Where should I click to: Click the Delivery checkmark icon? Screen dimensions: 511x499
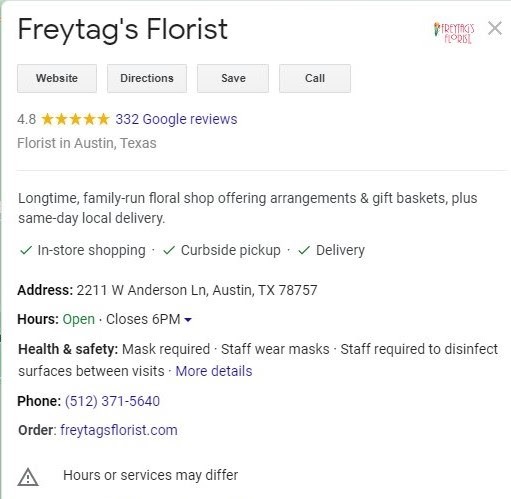304,250
